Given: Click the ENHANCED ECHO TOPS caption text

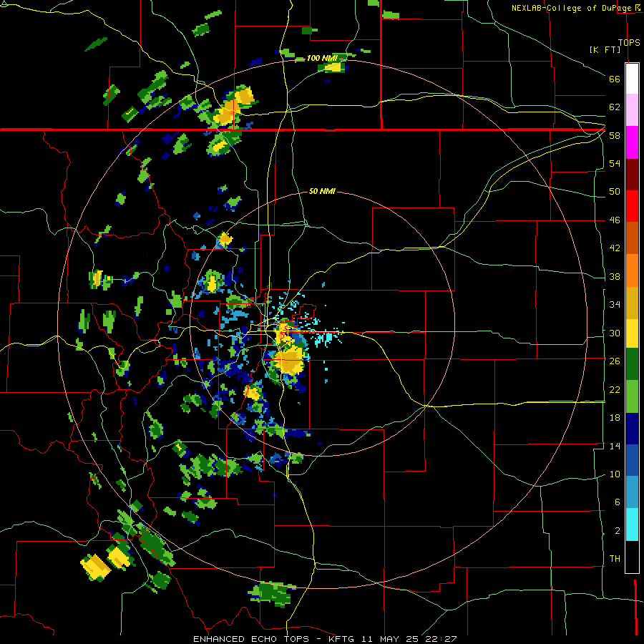Looking at the screenshot, I should coord(253,639).
